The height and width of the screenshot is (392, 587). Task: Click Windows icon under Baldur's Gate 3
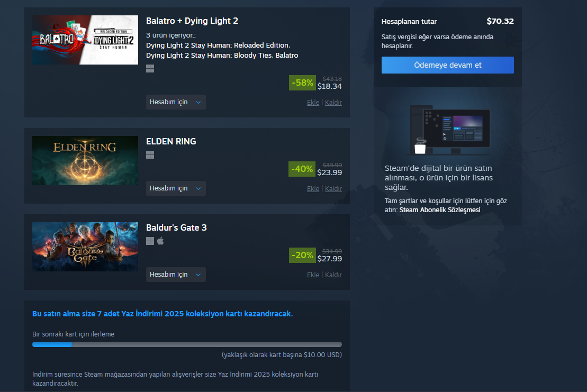coord(150,241)
